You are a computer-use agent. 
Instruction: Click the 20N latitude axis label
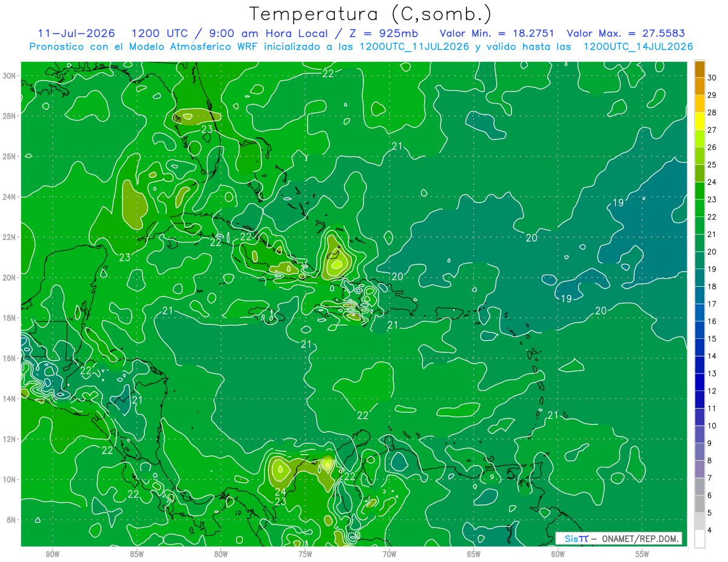10,277
